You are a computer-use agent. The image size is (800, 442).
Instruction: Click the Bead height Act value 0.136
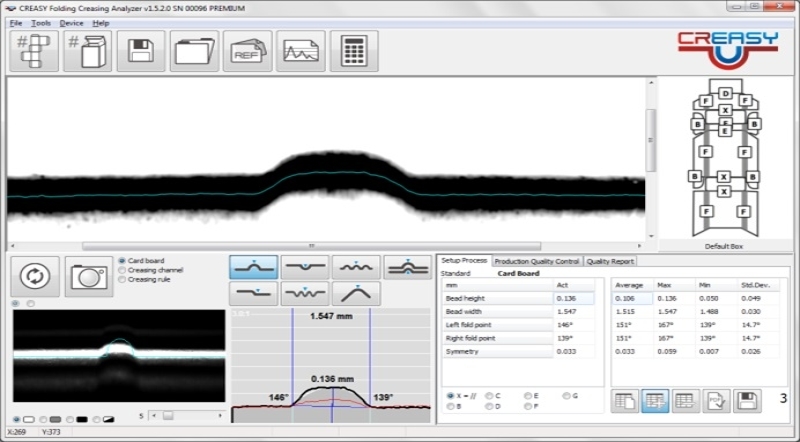coord(574,299)
